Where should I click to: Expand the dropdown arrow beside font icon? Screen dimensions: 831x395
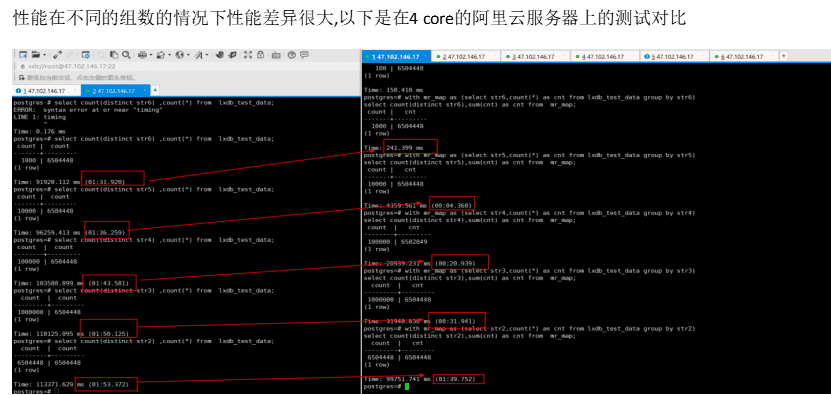207,55
